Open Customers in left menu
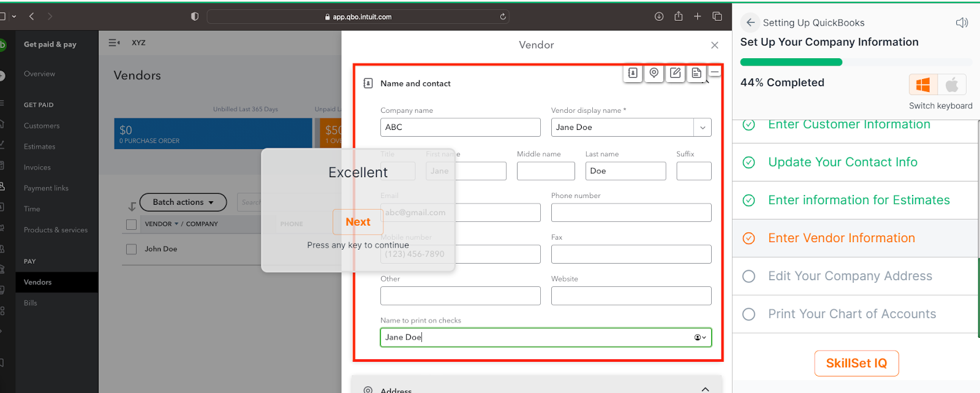The width and height of the screenshot is (980, 393). [42, 126]
